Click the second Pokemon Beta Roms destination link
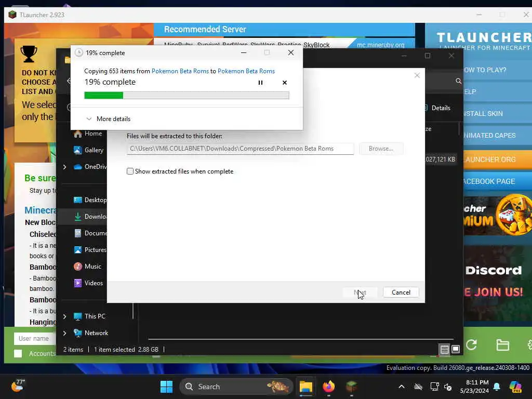The width and height of the screenshot is (532, 399). coord(246,71)
